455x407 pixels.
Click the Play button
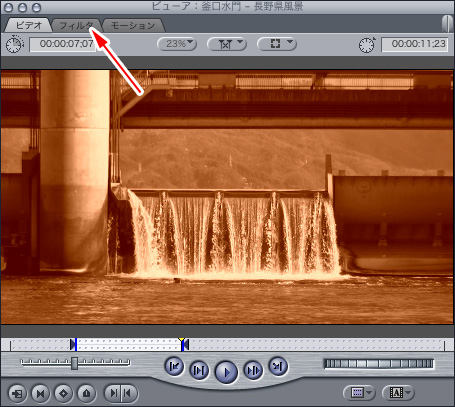(x=227, y=372)
